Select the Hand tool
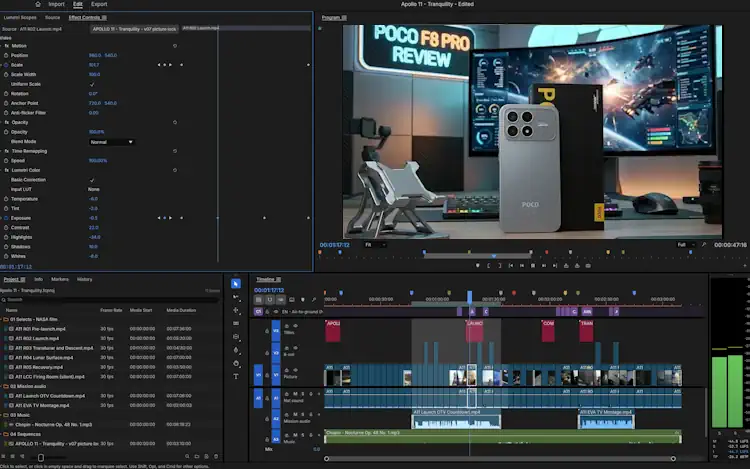The image size is (750, 469). coord(236,363)
